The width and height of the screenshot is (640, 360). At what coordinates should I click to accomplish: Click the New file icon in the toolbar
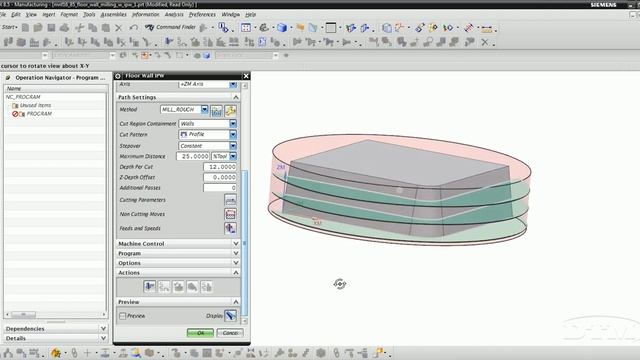(x=25, y=28)
